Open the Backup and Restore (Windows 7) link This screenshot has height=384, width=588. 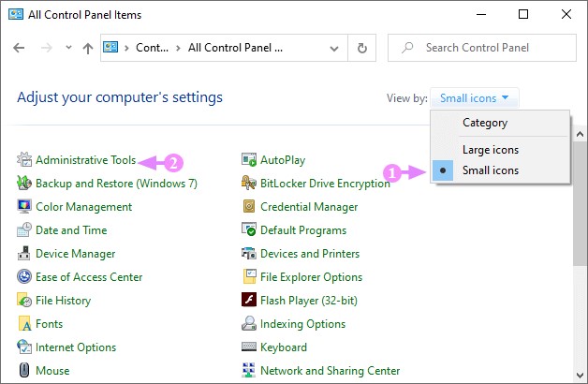[x=116, y=184]
